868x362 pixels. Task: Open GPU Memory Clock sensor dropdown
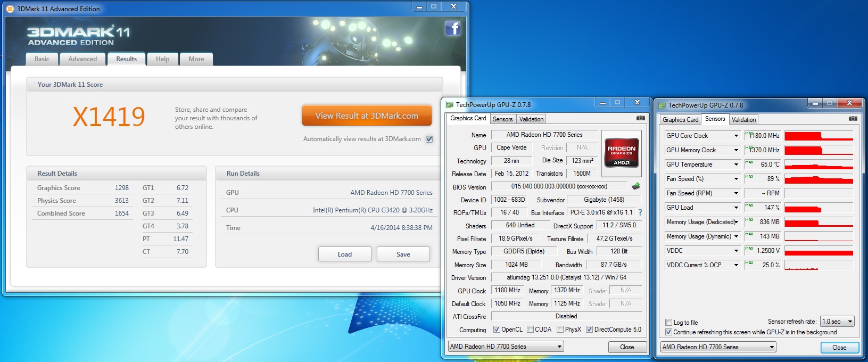coord(737,150)
